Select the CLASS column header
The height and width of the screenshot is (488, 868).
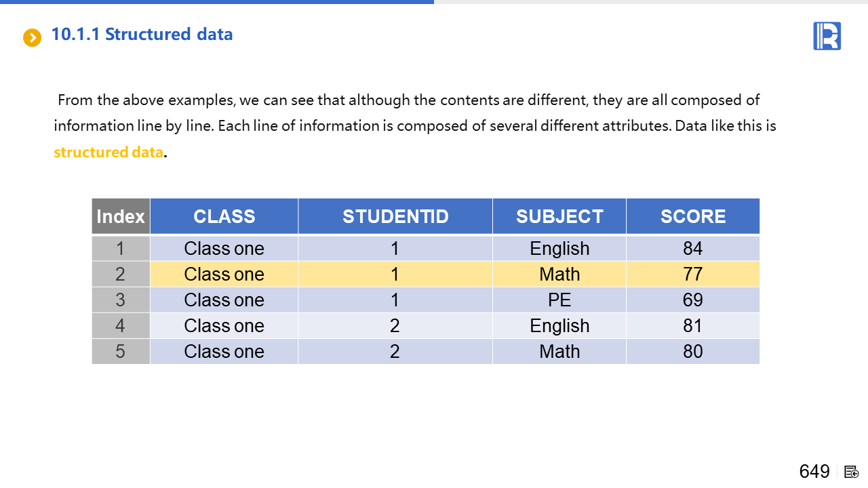(x=224, y=216)
